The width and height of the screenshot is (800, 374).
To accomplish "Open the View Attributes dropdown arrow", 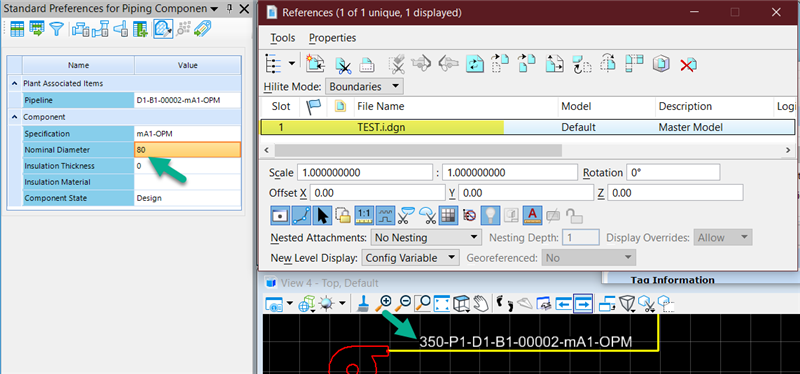I will pos(290,304).
